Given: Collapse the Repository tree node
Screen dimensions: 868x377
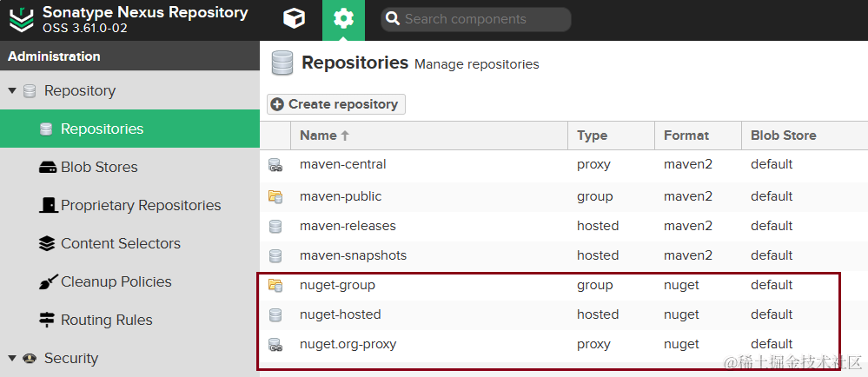Looking at the screenshot, I should [13, 91].
